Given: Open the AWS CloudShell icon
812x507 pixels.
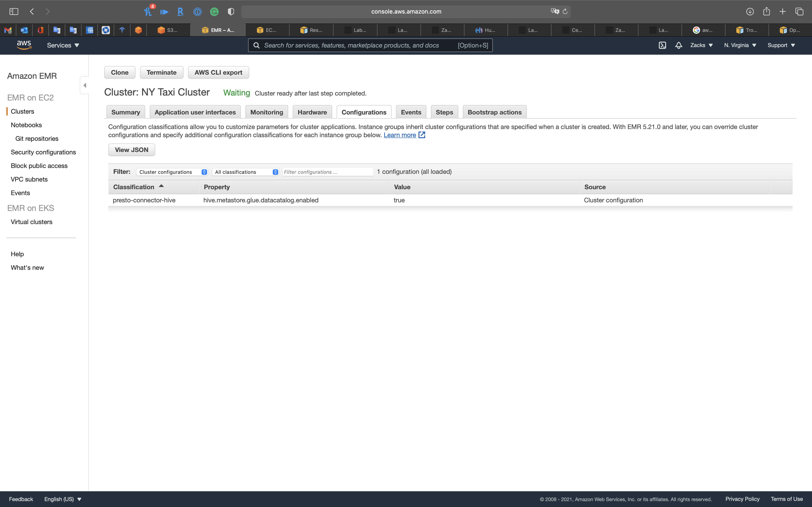Looking at the screenshot, I should tap(662, 45).
